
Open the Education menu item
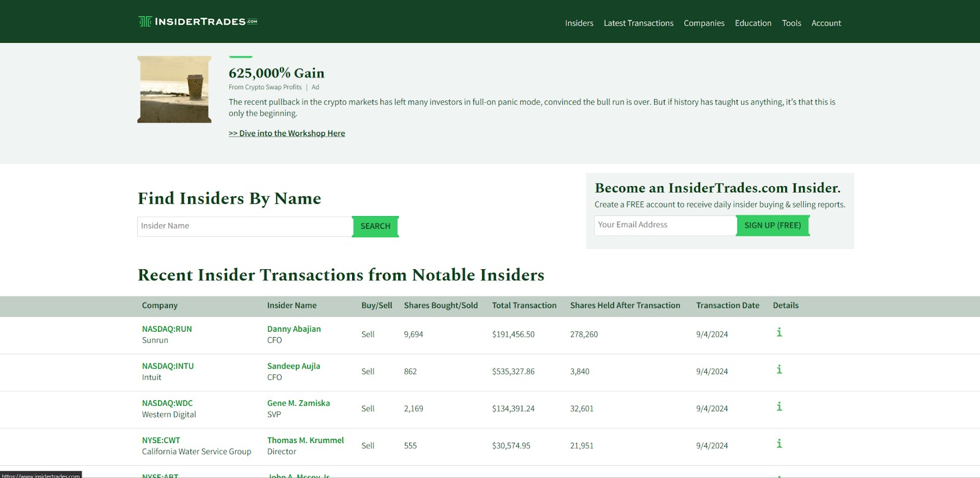coord(753,23)
